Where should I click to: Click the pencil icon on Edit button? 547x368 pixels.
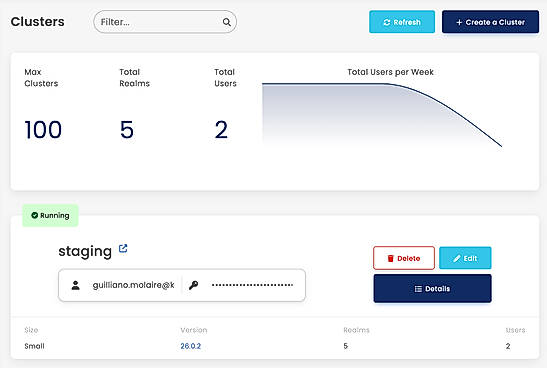(x=457, y=258)
